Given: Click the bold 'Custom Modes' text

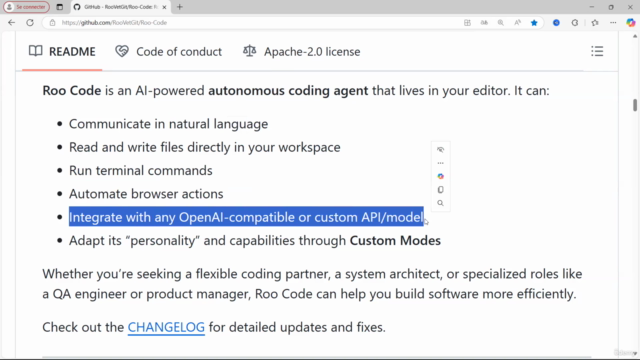Looking at the screenshot, I should pos(395,241).
